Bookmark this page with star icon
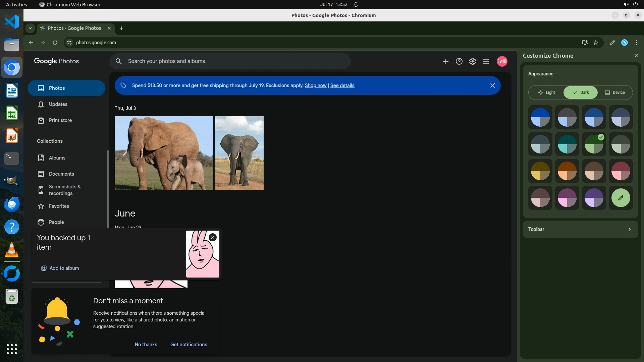 596,43
